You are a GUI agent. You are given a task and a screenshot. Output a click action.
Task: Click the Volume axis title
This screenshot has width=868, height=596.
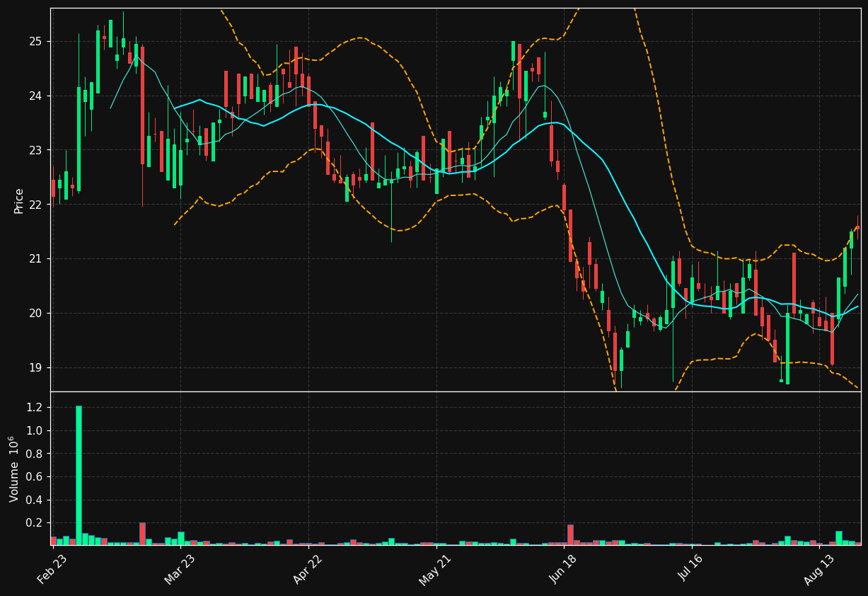(x=15, y=469)
